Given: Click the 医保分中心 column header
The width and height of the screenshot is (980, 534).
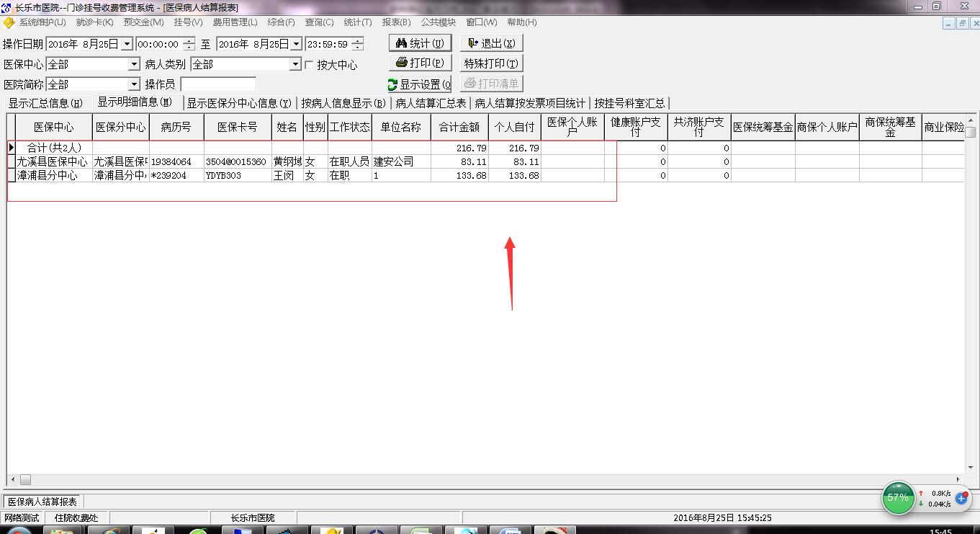Looking at the screenshot, I should [121, 127].
